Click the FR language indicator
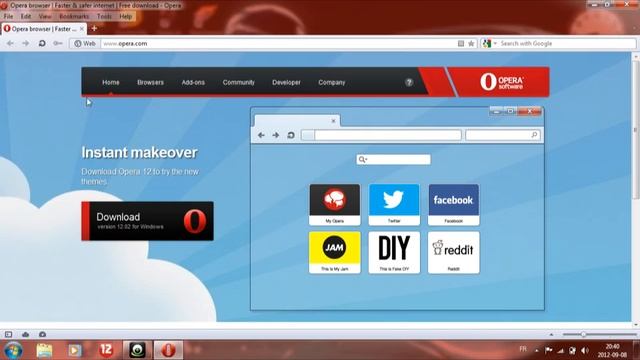640x360 pixels. pyautogui.click(x=523, y=349)
